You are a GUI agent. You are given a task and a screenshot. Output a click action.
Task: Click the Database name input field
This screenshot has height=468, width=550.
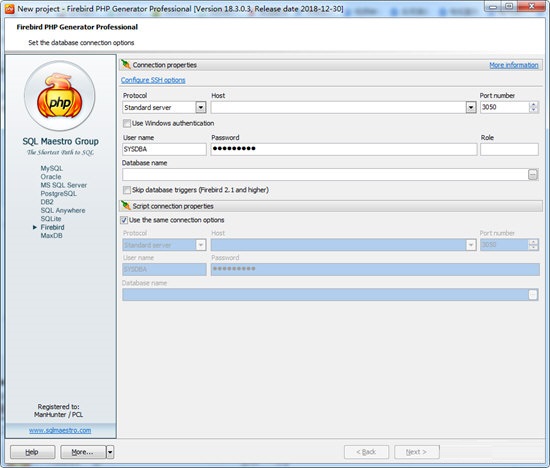(325, 175)
